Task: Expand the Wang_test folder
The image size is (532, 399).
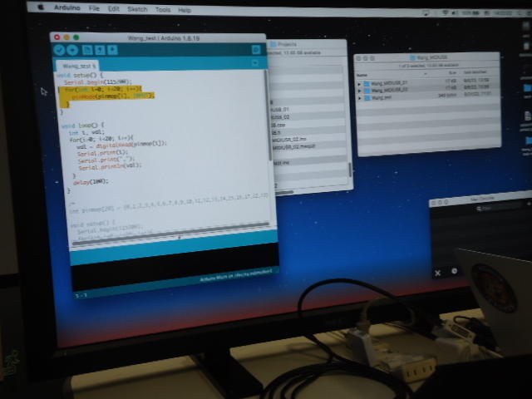Action: (360, 98)
